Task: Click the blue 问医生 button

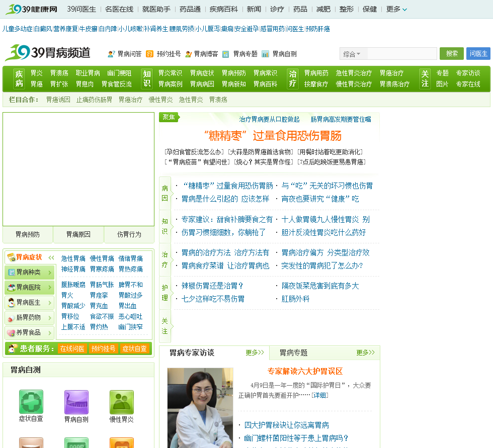Action: tap(478, 53)
